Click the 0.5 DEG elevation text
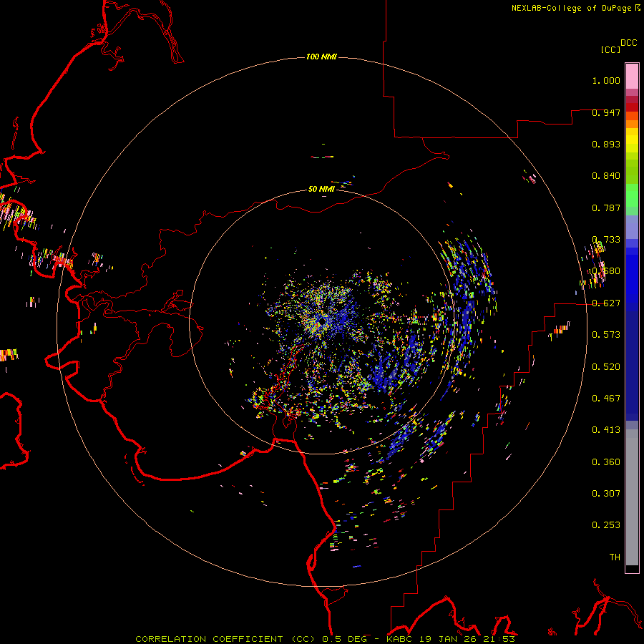 (344, 639)
